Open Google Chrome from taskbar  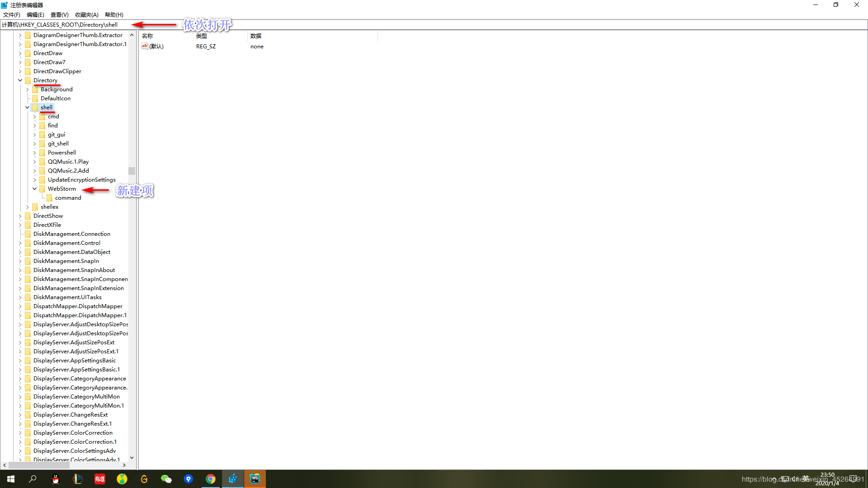point(211,479)
